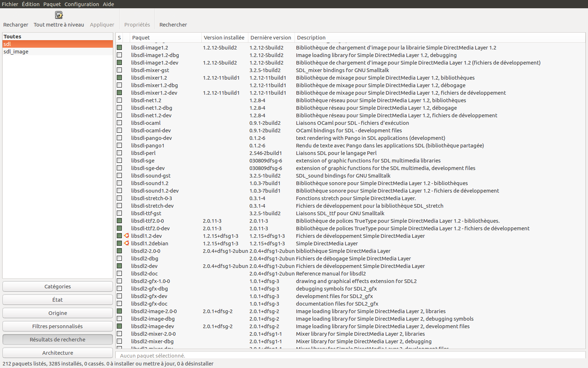Click the Rechercher toolbar button
Viewport: 588px width, 368px height.
click(x=173, y=20)
